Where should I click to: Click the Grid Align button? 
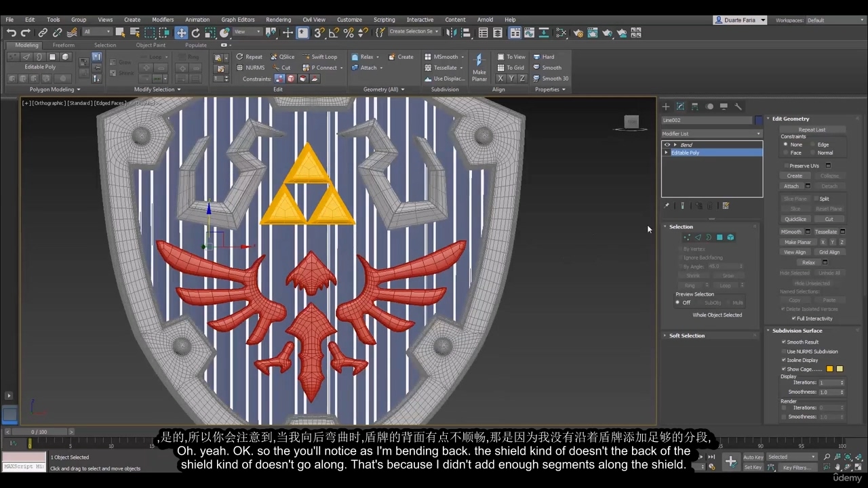[x=829, y=252]
